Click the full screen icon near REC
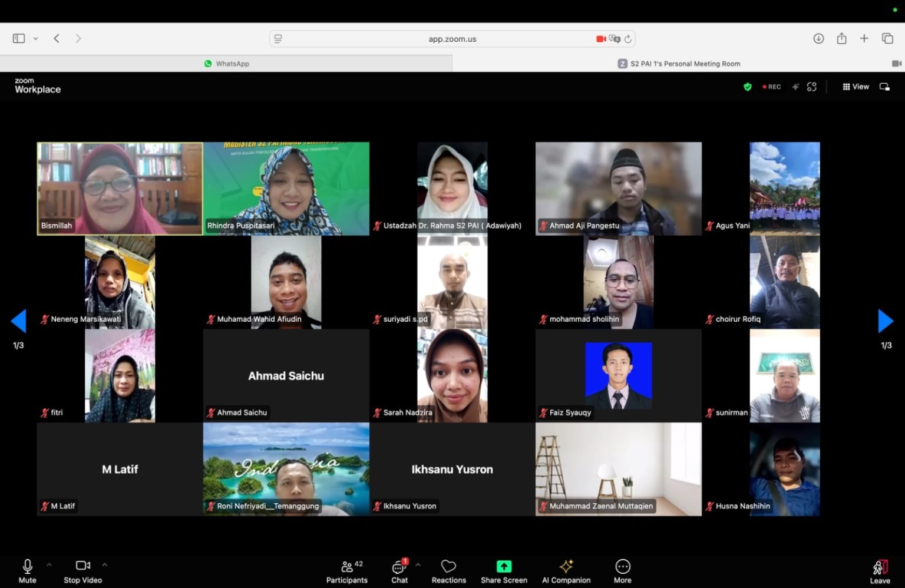This screenshot has height=588, width=905. [812, 87]
